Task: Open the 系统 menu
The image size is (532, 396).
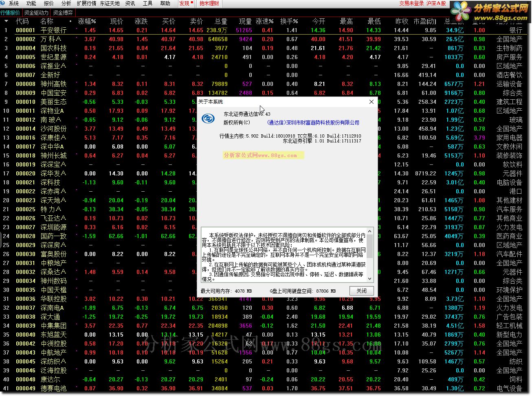Action: (14, 3)
